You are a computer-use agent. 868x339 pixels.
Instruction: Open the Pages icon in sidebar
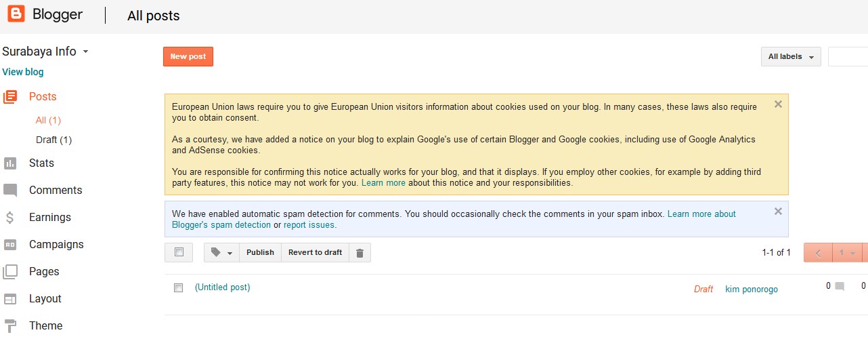(10, 272)
